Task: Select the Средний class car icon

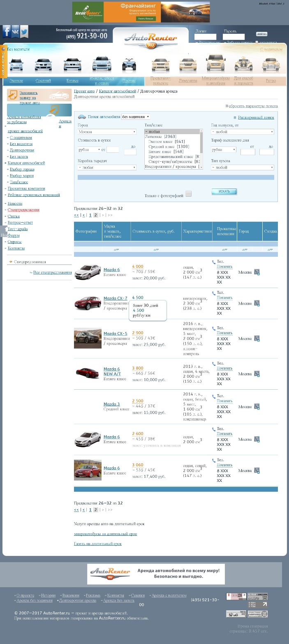Action: click(43, 65)
